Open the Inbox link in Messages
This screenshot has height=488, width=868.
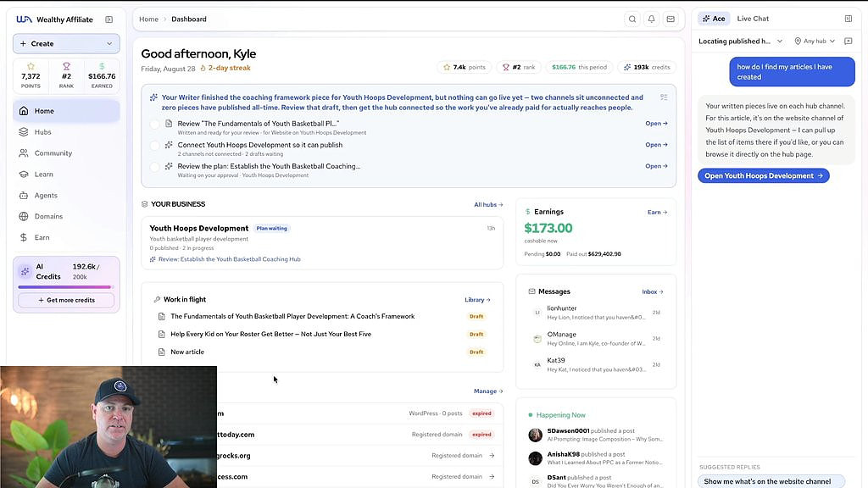tap(653, 291)
